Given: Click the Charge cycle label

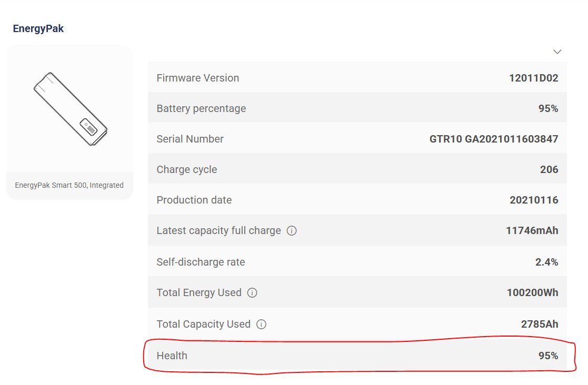Looking at the screenshot, I should point(186,169).
